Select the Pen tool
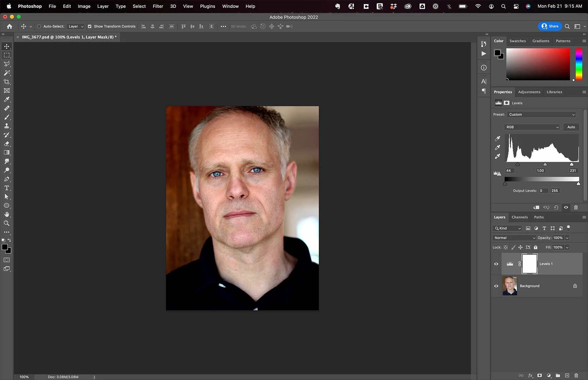 (7, 179)
